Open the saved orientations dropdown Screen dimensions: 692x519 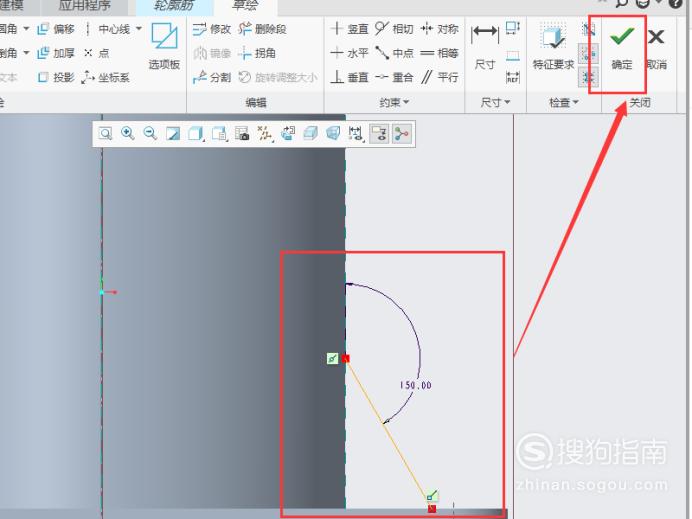[x=220, y=133]
